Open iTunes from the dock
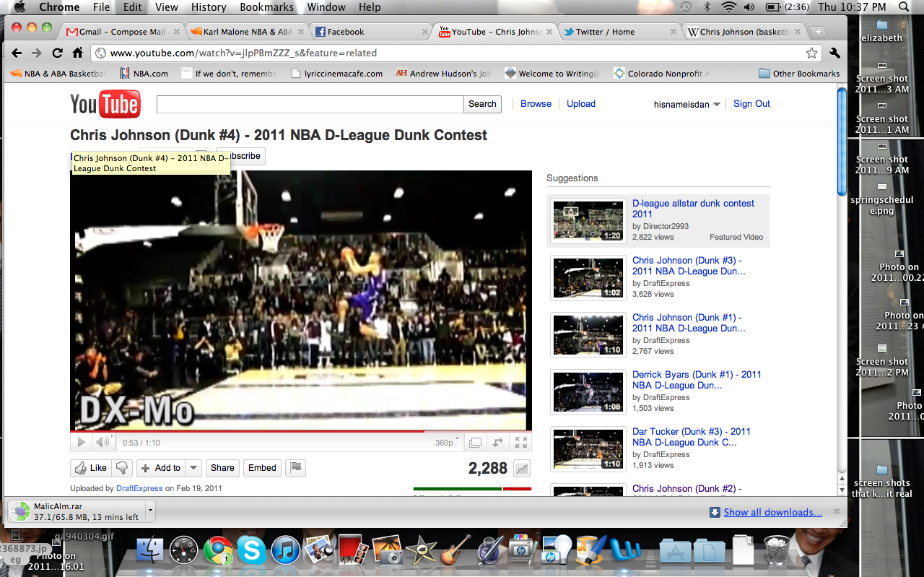Image resolution: width=924 pixels, height=577 pixels. pos(286,551)
